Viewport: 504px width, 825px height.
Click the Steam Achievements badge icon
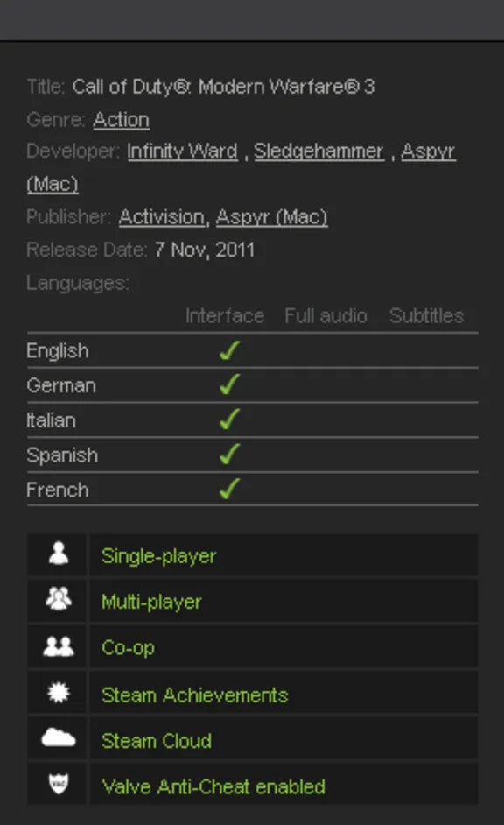[57, 694]
